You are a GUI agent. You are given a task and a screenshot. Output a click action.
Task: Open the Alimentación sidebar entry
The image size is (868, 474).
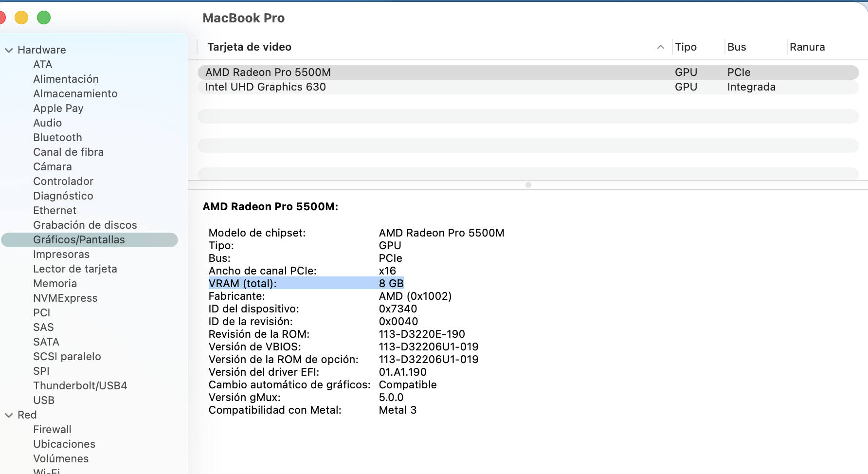[66, 79]
